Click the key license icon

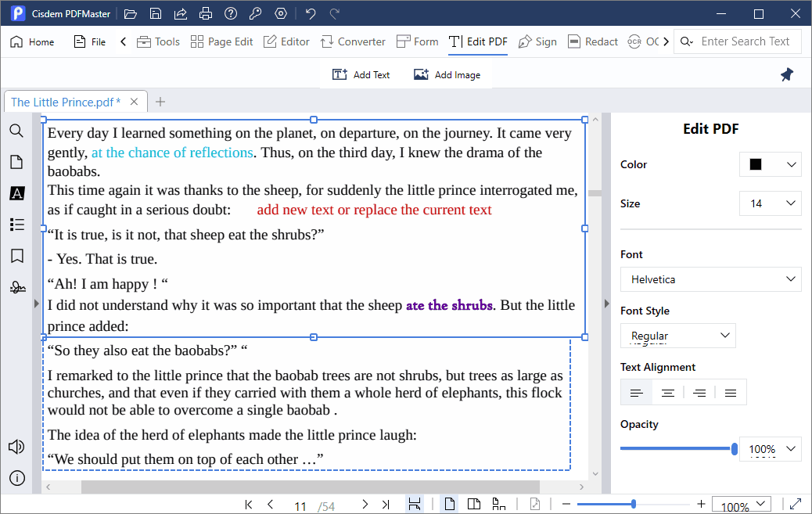pyautogui.click(x=255, y=14)
